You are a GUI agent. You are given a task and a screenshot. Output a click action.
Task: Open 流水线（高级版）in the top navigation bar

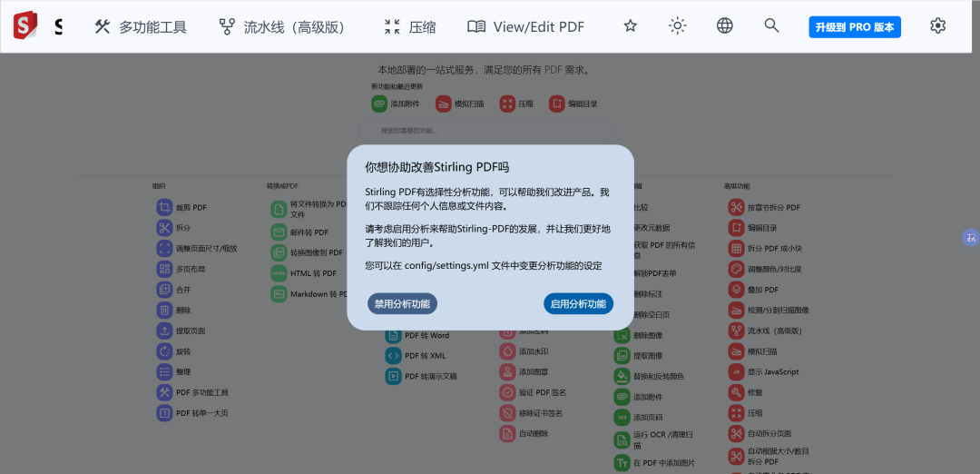[282, 27]
